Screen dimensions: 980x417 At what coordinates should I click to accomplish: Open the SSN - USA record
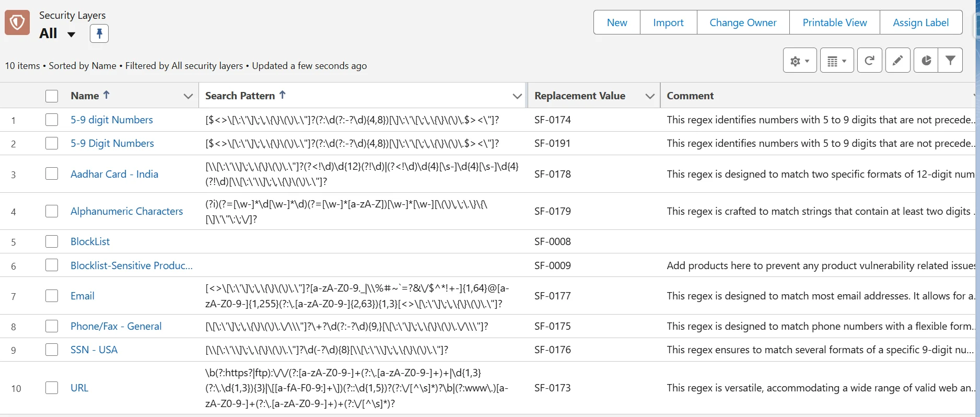click(x=94, y=350)
